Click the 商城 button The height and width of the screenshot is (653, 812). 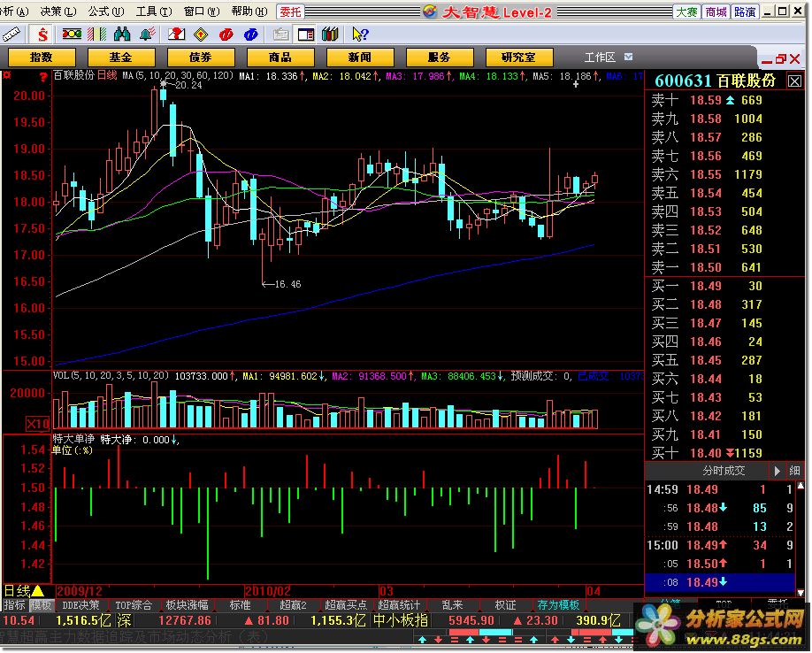point(716,12)
